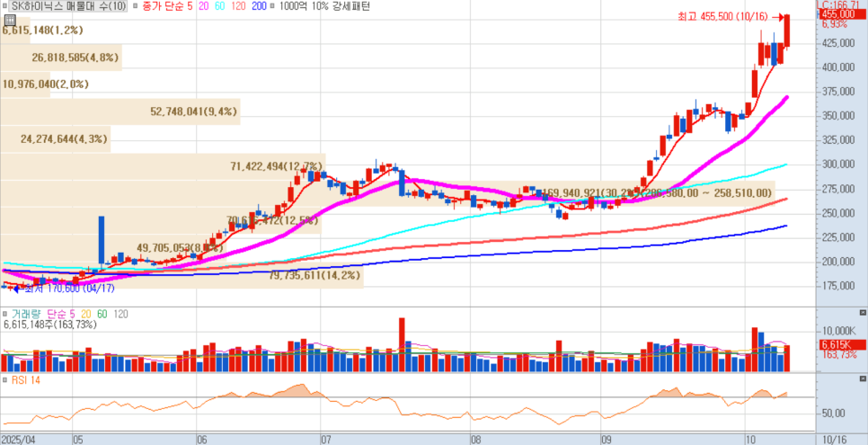Select the 79,735,611(14.2%) volume profile bar
Viewport: 868px width, 445px height.
tap(182, 275)
